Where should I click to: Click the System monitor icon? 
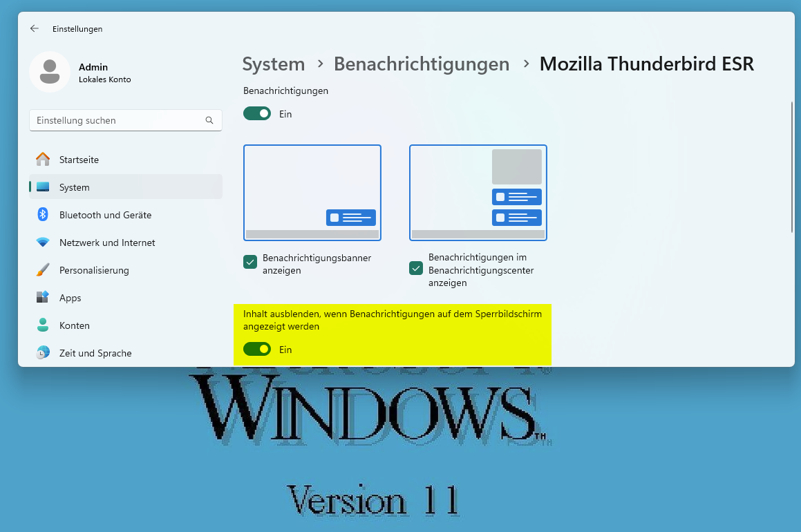tap(43, 187)
